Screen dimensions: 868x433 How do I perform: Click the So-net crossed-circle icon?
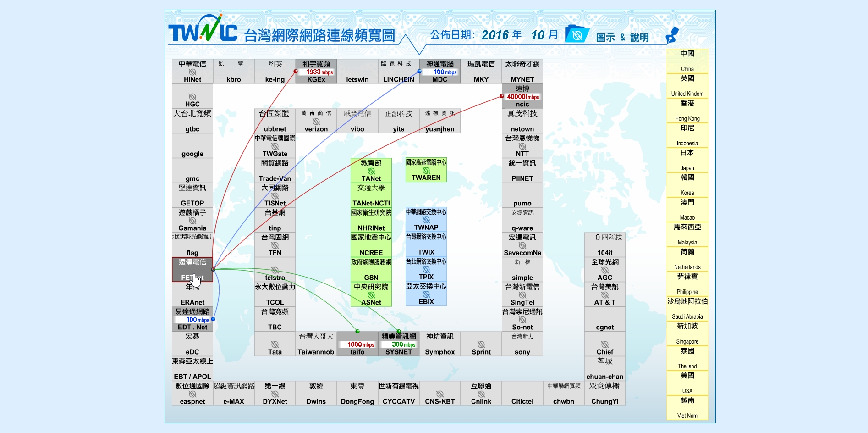(522, 320)
